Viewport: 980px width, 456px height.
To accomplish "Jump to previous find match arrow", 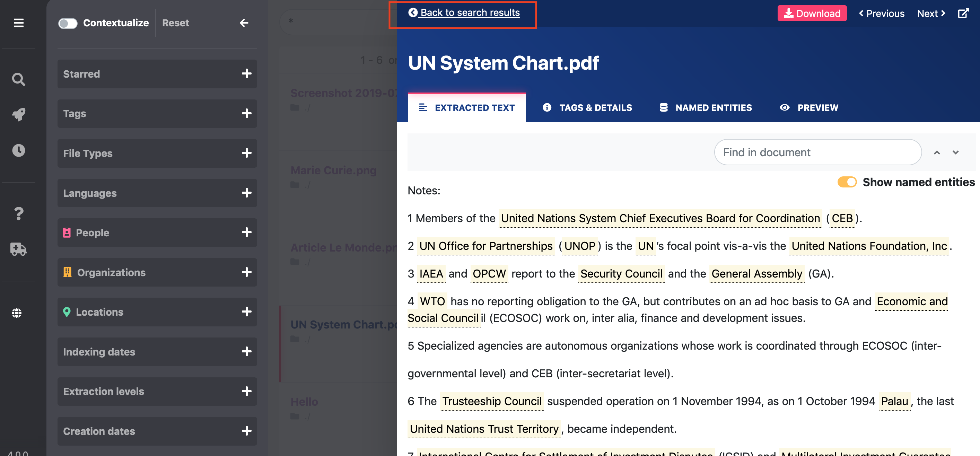I will (937, 152).
